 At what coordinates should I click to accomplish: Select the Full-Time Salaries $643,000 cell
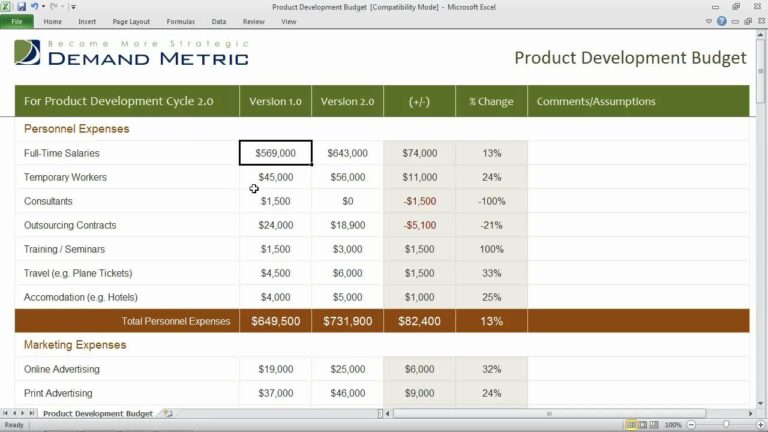coord(347,153)
